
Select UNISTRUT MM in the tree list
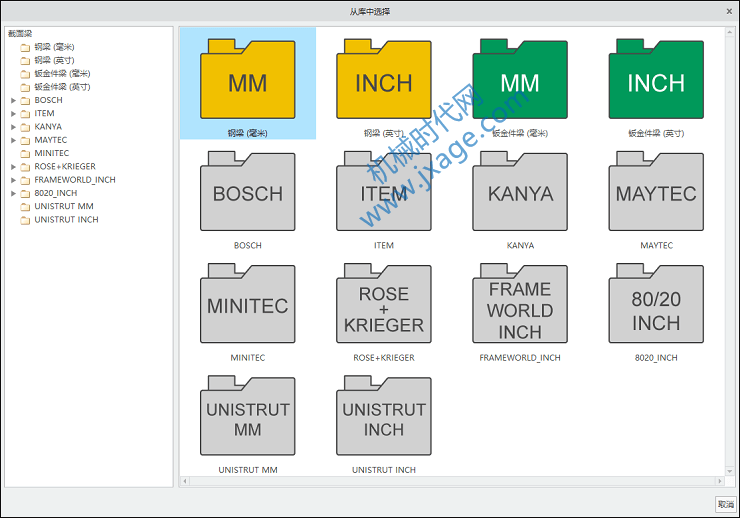[x=64, y=206]
